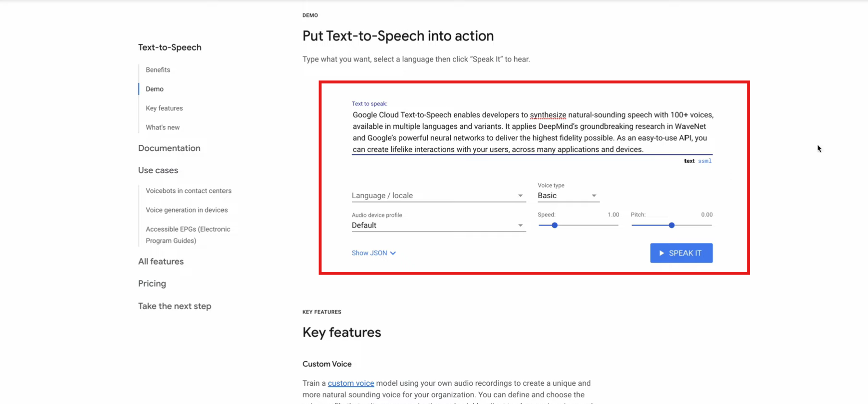Open the Audio device profile dropdown
This screenshot has height=404, width=868.
[438, 226]
